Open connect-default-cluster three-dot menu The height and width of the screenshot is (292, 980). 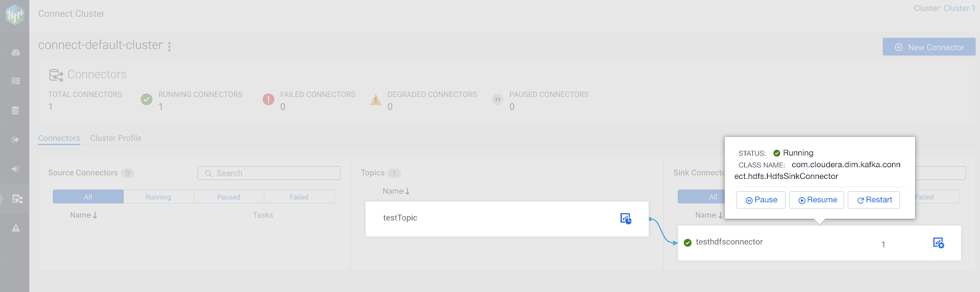[170, 46]
